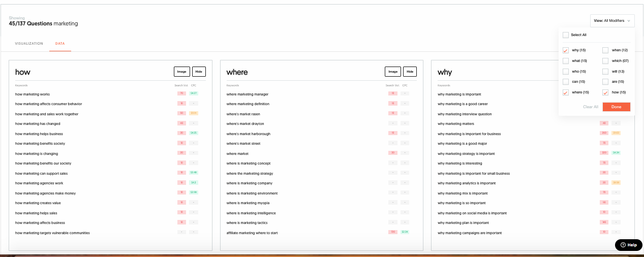This screenshot has width=644, height=257.
Task: Click 'how marketing helps business' keyword
Action: pos(39,134)
